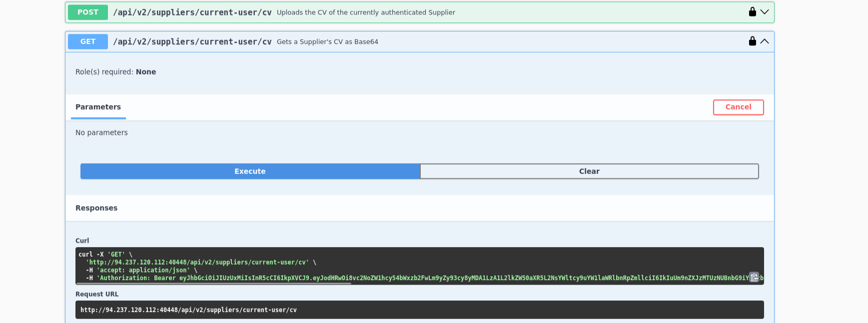Click the 'Uploads the CV' endpoint description
The height and width of the screenshot is (323, 868).
366,12
